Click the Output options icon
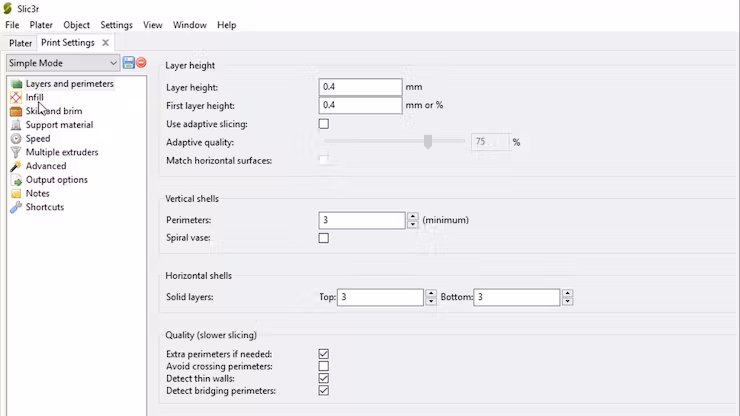 [16, 180]
